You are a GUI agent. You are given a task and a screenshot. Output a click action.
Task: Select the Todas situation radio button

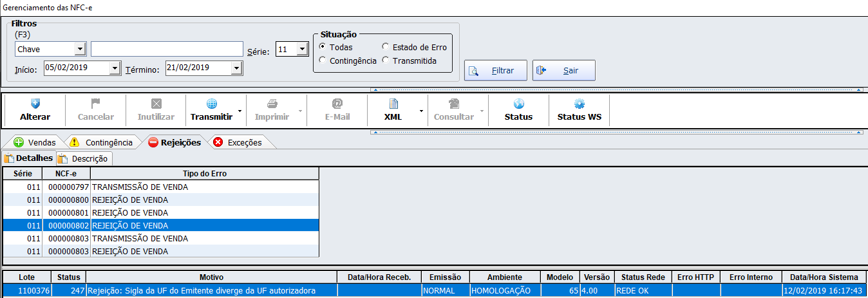pos(323,47)
